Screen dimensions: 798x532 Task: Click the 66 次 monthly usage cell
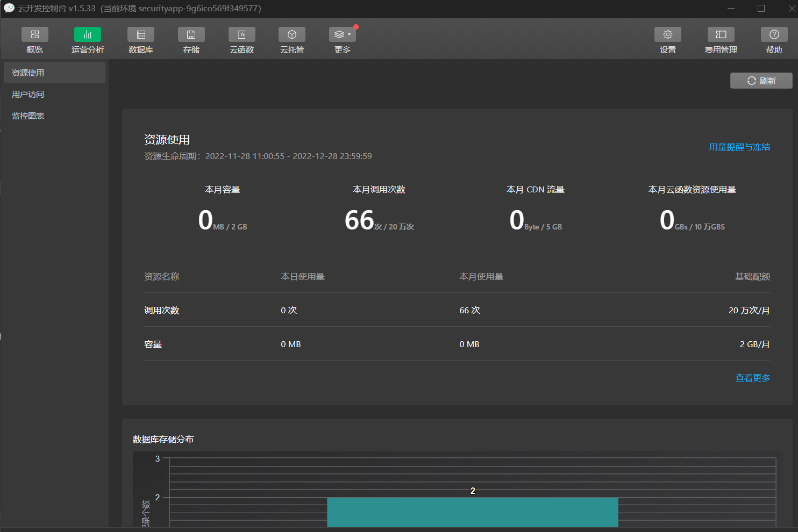(x=469, y=310)
